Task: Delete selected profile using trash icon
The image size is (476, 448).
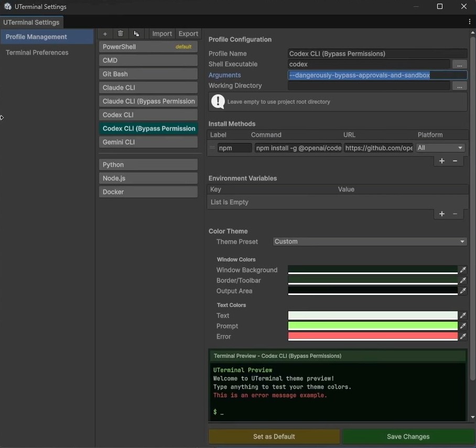Action: point(121,34)
